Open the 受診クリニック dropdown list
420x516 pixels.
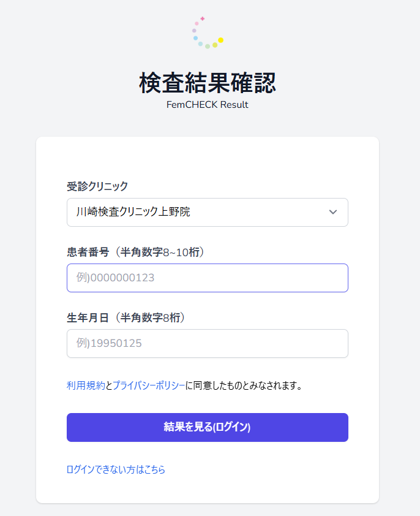pyautogui.click(x=207, y=212)
